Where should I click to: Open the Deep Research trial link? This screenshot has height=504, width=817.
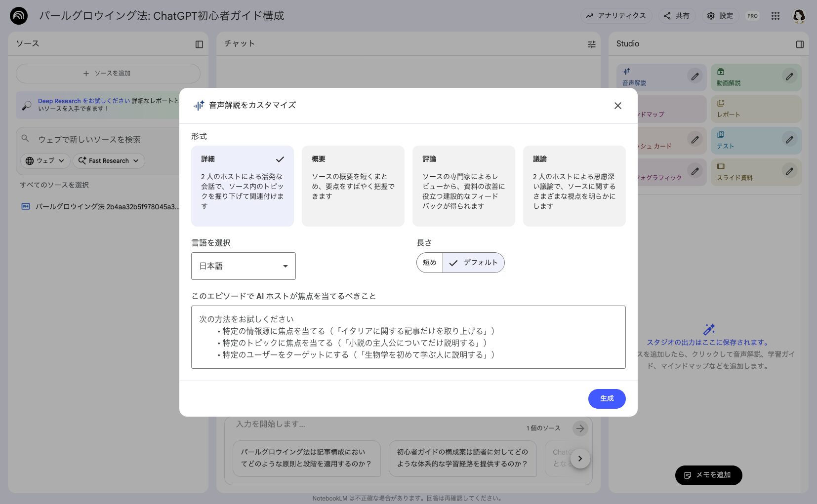click(x=59, y=101)
